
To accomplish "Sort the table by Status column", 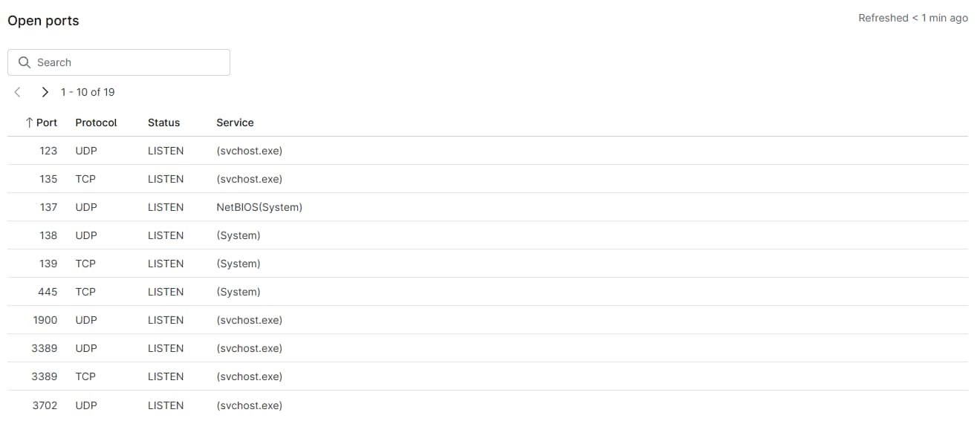I will [163, 123].
